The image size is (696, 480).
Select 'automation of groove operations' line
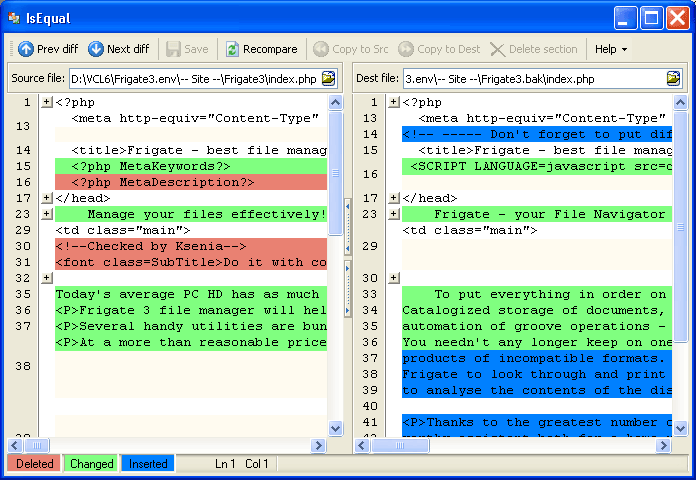[x=537, y=326]
